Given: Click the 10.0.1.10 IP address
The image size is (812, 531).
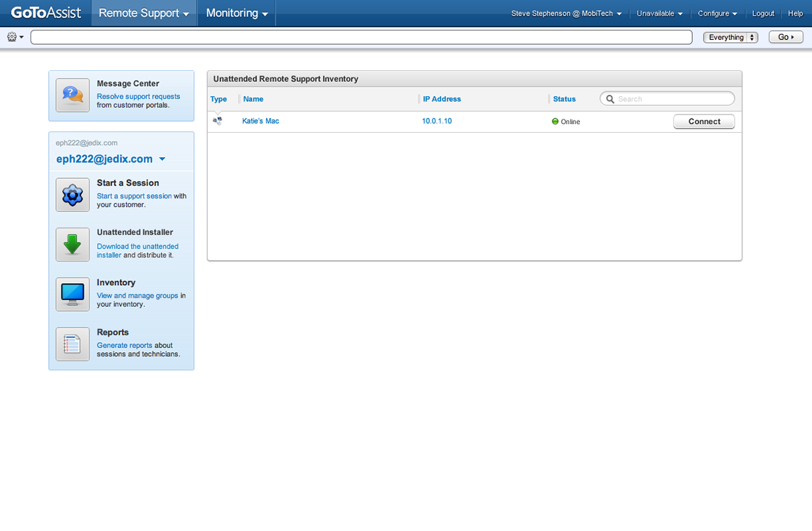Looking at the screenshot, I should (437, 121).
